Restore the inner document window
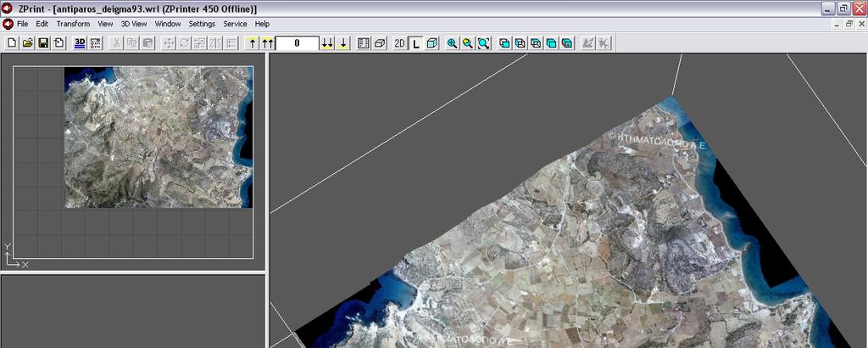 tap(849, 24)
